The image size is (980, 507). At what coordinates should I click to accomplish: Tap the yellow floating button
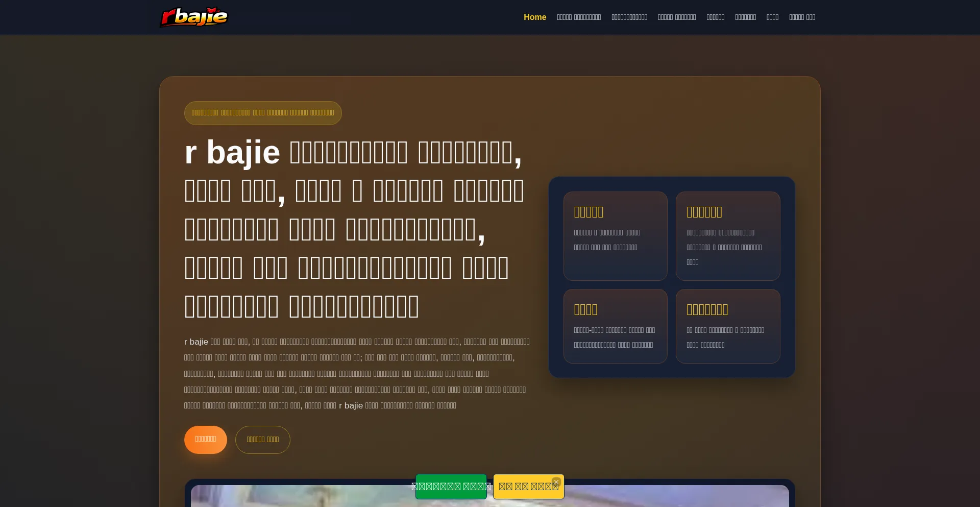coord(529,487)
